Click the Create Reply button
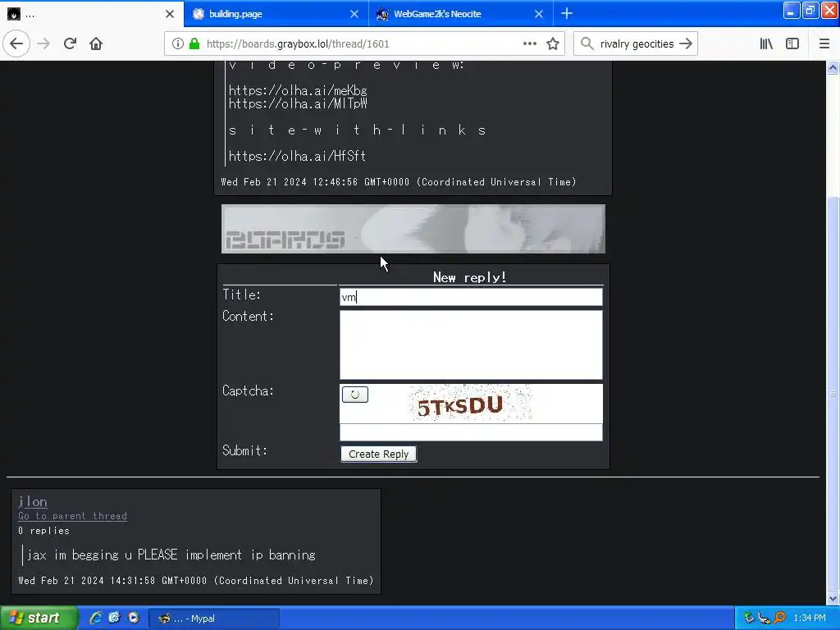The width and height of the screenshot is (840, 630). [378, 454]
